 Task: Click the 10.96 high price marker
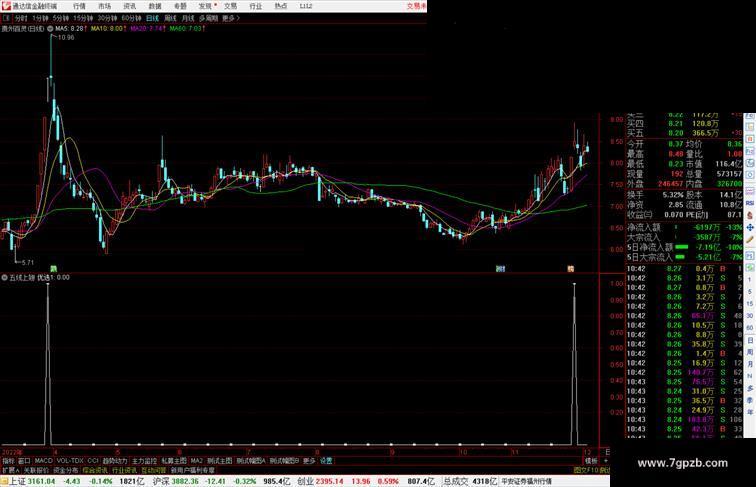tap(66, 38)
